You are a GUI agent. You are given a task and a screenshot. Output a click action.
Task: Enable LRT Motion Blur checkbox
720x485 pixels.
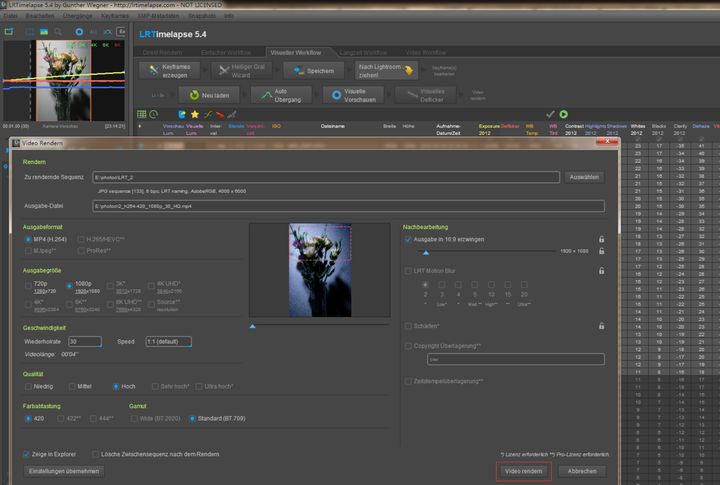point(408,271)
